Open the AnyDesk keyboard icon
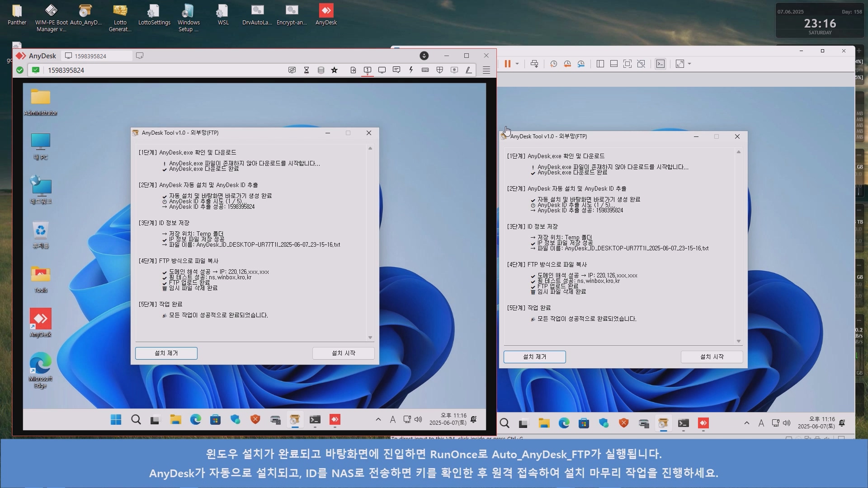 (x=425, y=70)
